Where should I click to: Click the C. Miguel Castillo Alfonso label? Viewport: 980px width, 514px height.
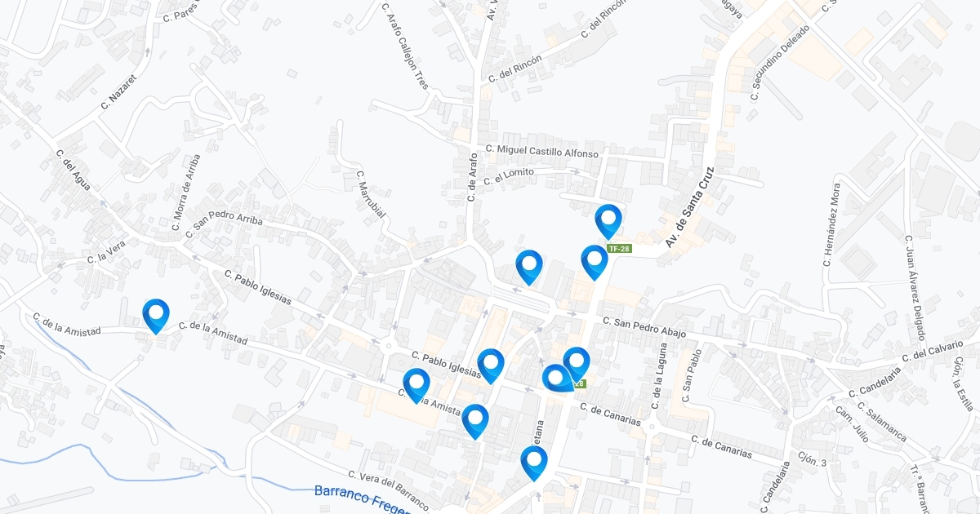541,151
